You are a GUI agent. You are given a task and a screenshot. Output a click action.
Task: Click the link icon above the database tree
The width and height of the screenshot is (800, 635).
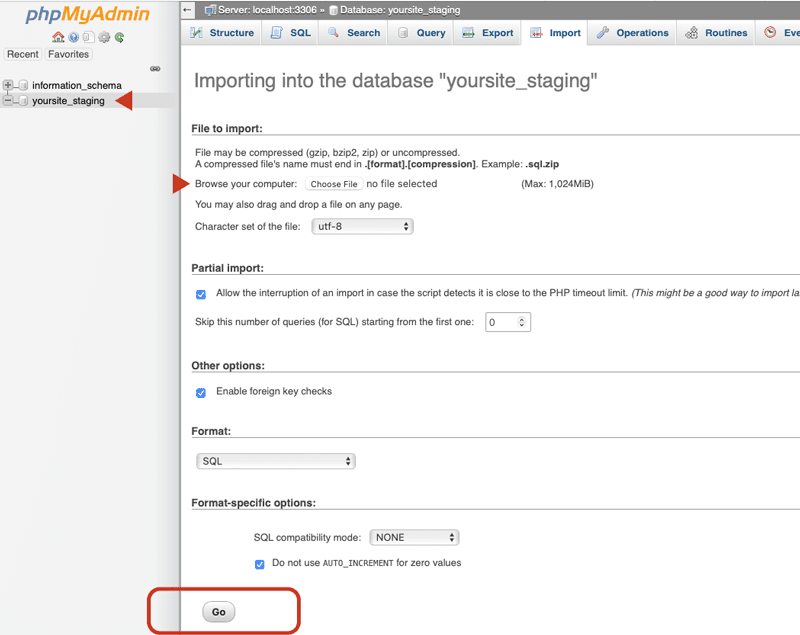[155, 68]
